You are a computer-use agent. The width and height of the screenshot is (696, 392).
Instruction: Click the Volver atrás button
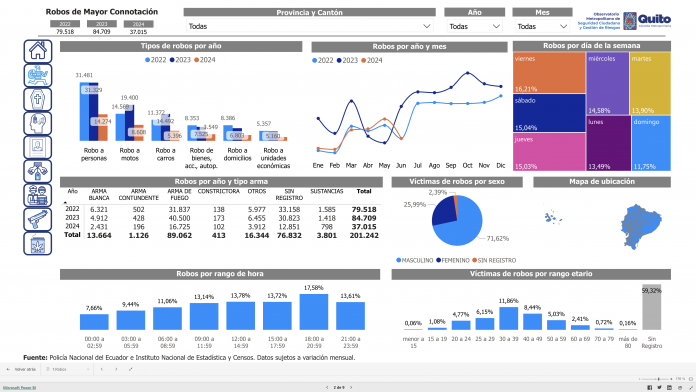pyautogui.click(x=22, y=369)
